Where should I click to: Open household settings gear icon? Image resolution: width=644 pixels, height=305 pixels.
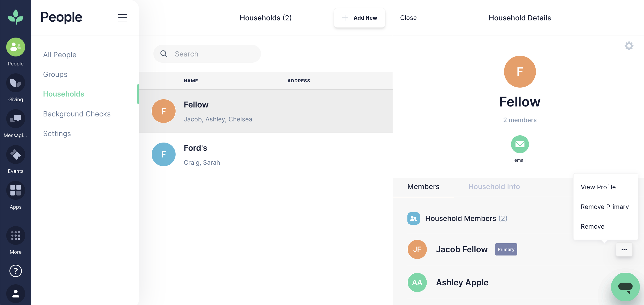point(629,46)
